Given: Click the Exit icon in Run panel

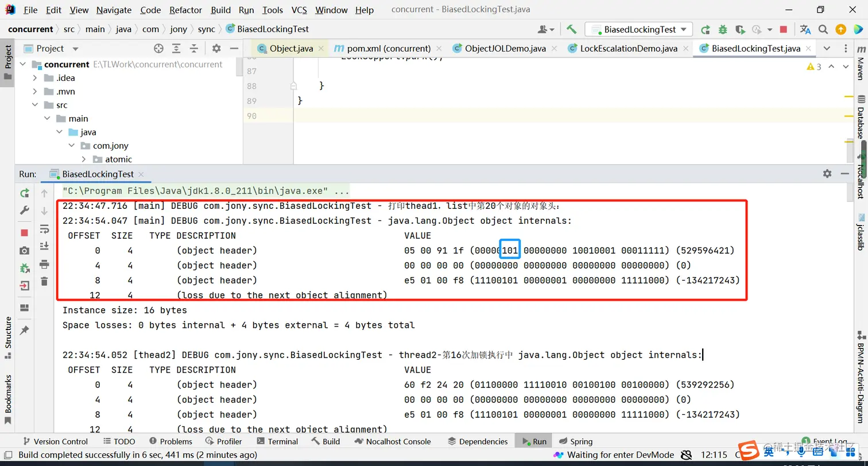Looking at the screenshot, I should click(24, 286).
